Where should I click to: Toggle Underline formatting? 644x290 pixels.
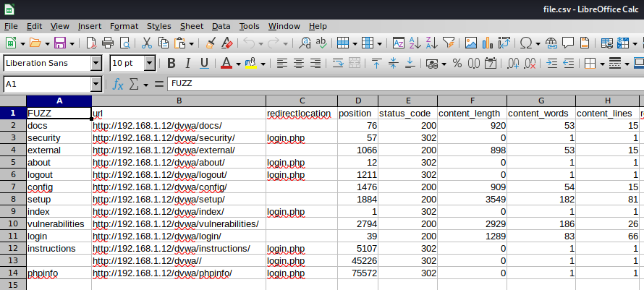tap(203, 64)
